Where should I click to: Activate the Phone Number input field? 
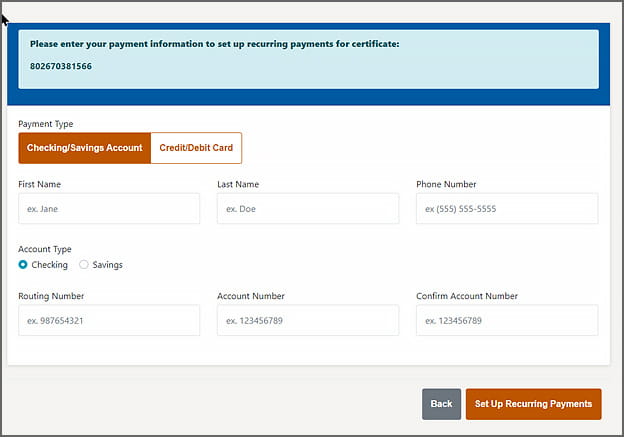click(506, 208)
